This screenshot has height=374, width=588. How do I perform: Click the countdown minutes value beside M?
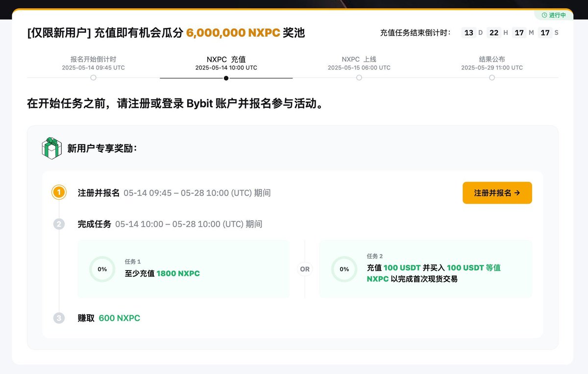pos(519,33)
